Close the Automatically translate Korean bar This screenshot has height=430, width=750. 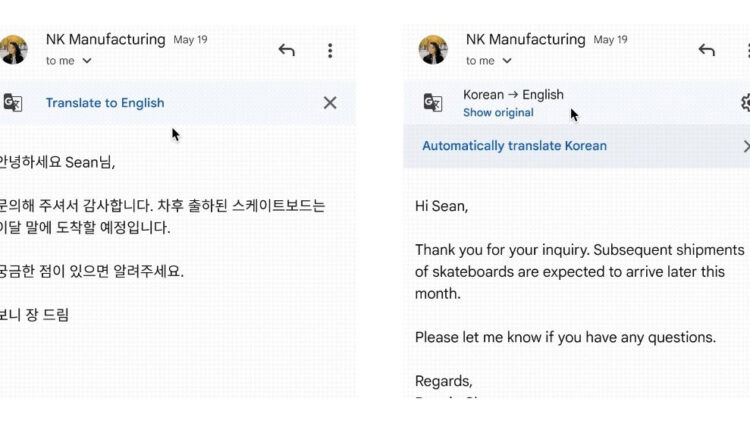[745, 146]
